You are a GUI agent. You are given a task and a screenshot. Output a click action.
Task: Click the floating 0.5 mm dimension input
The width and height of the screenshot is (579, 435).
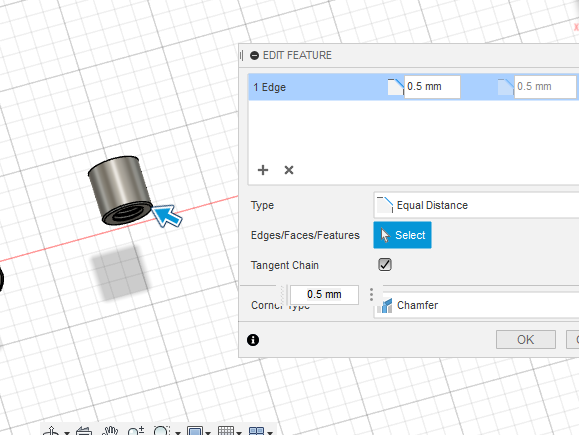click(x=324, y=295)
